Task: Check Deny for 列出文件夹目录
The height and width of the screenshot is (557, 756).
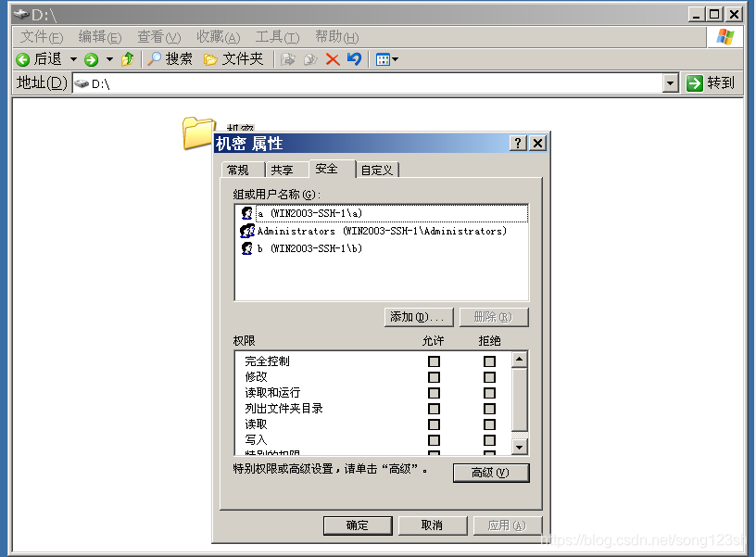Action: click(489, 409)
